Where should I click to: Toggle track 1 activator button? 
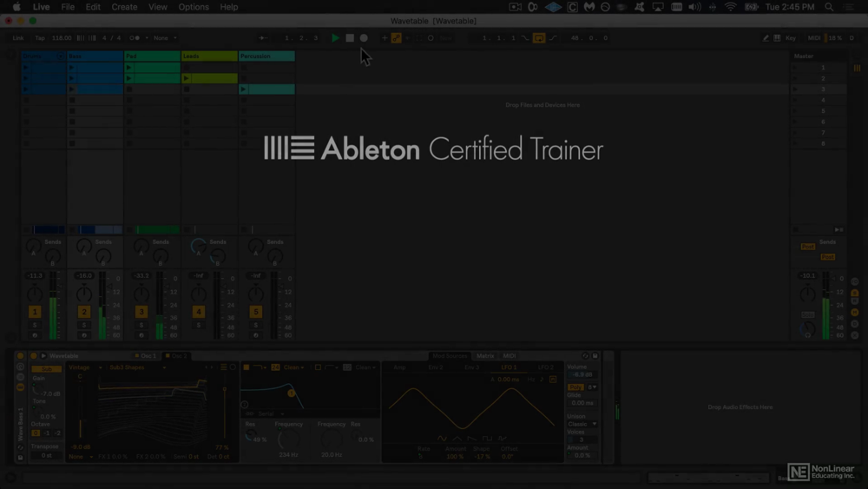35,312
